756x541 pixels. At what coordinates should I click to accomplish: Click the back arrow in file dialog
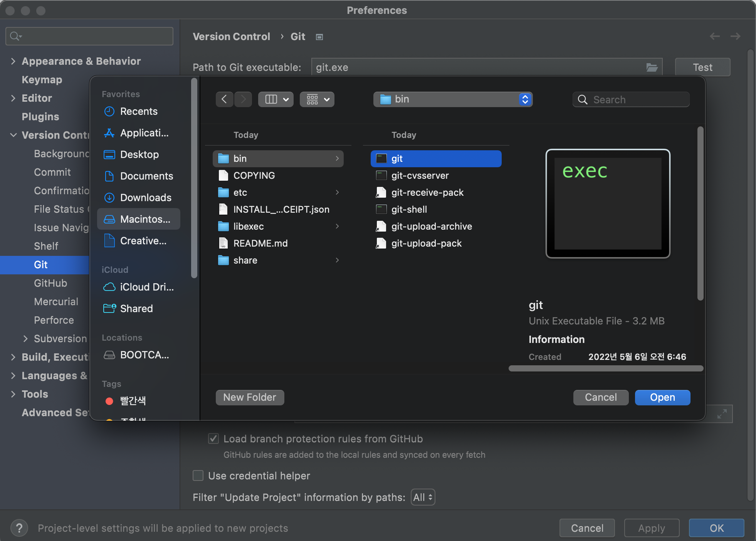click(224, 99)
